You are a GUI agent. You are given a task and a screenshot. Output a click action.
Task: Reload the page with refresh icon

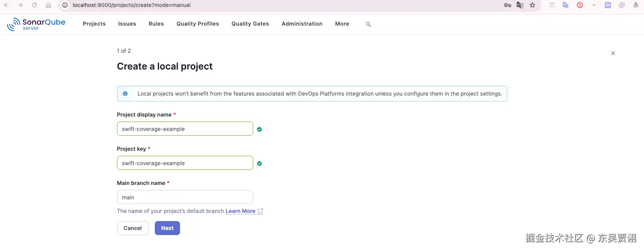point(34,5)
